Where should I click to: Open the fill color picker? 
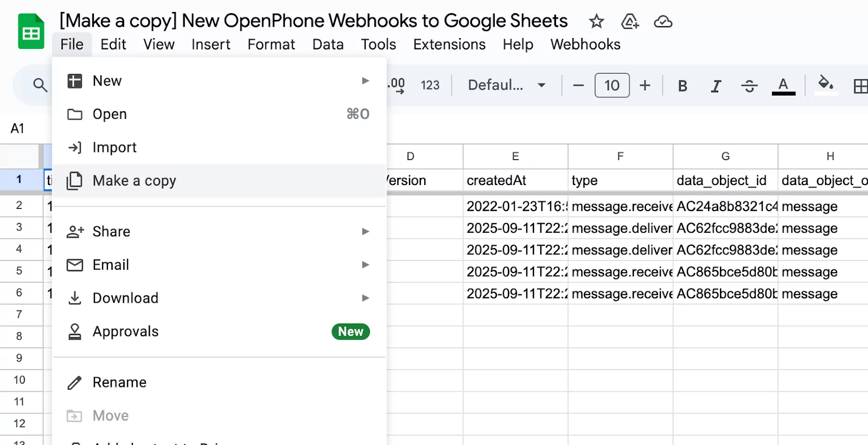click(826, 85)
